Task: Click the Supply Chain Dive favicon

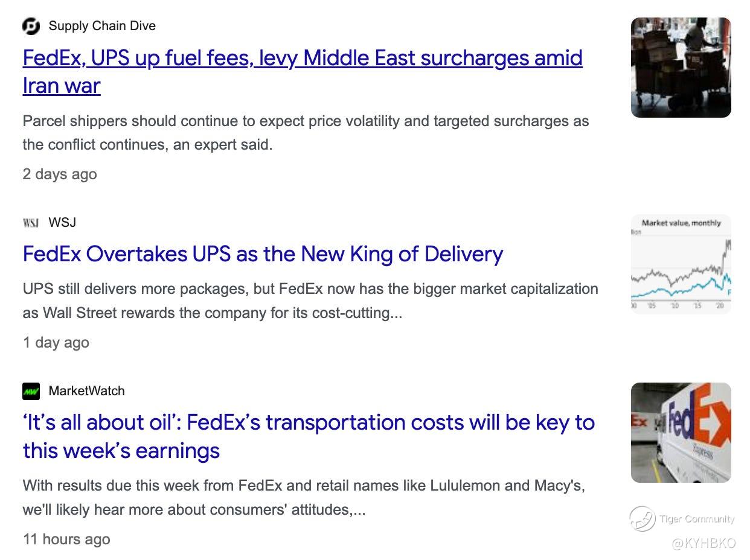Action: [x=31, y=26]
